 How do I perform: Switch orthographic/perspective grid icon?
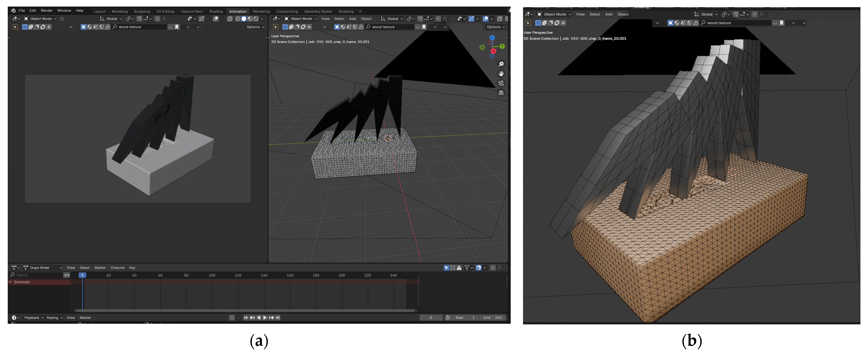[x=501, y=93]
